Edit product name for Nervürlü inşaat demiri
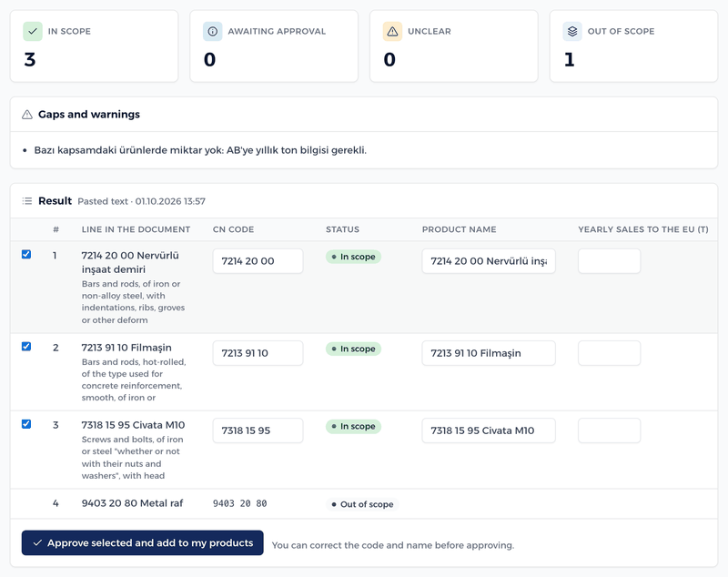728x577 pixels. tap(489, 261)
